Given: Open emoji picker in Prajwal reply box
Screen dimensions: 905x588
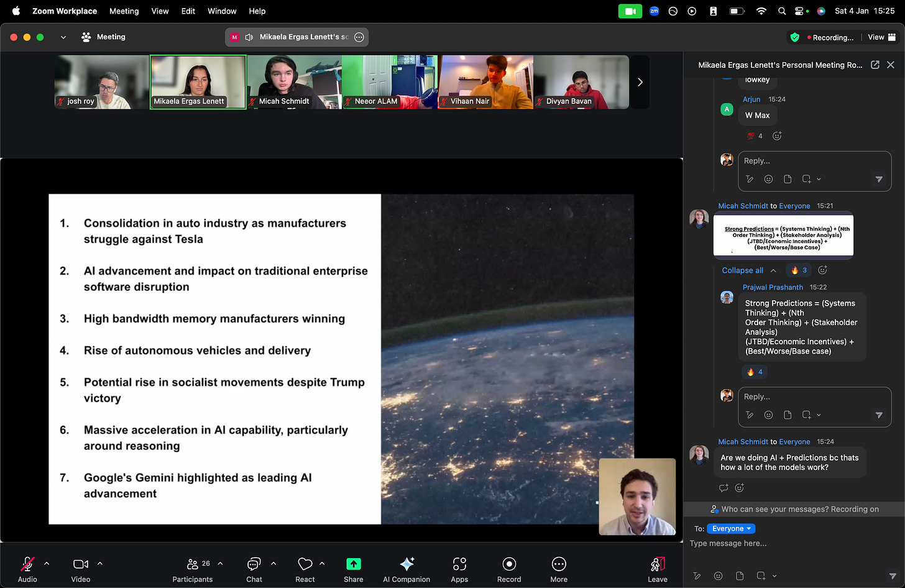Looking at the screenshot, I should tap(768, 415).
